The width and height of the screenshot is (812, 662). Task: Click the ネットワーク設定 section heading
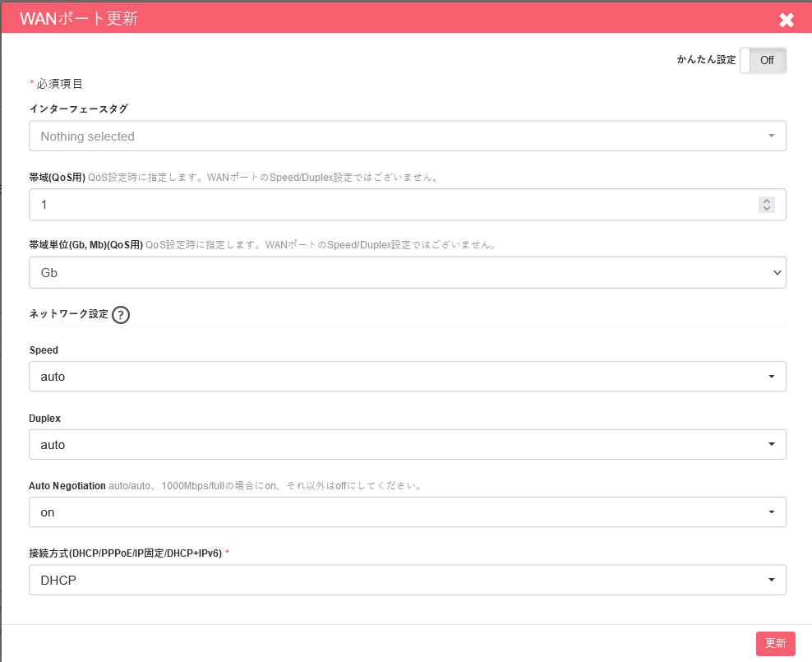(69, 314)
